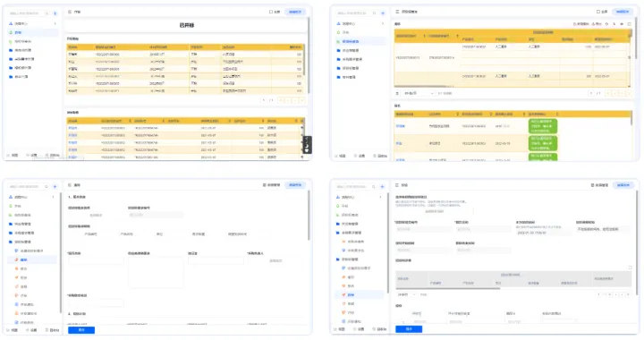
Task: Click the gray table's horizontal scrollbar
Action: click(448, 288)
